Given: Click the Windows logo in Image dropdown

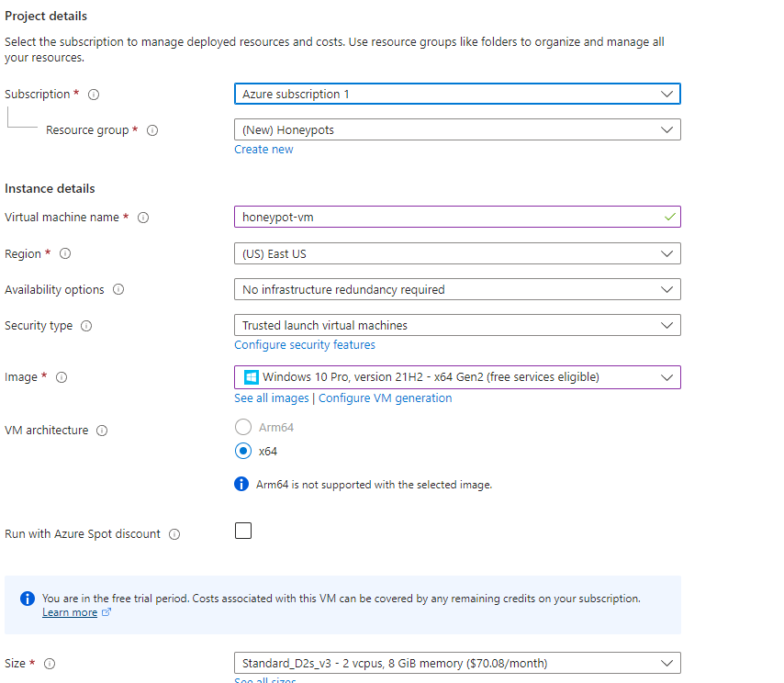Looking at the screenshot, I should (251, 377).
